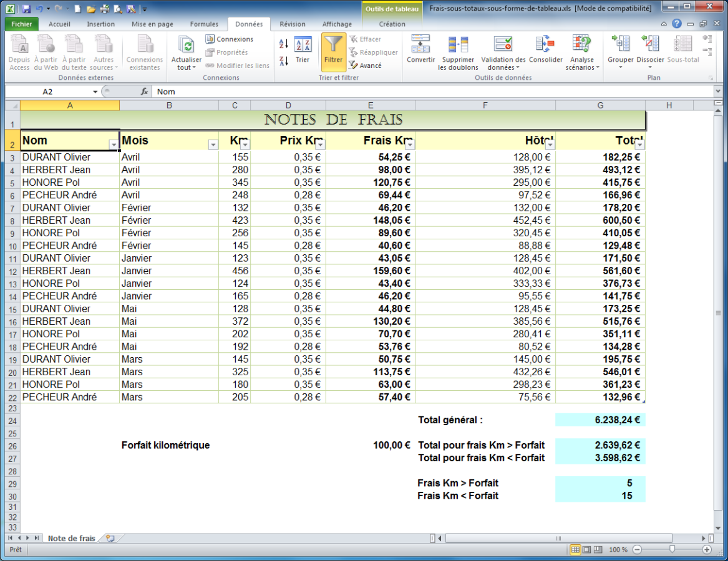Click the fx insert function icon

pyautogui.click(x=144, y=92)
